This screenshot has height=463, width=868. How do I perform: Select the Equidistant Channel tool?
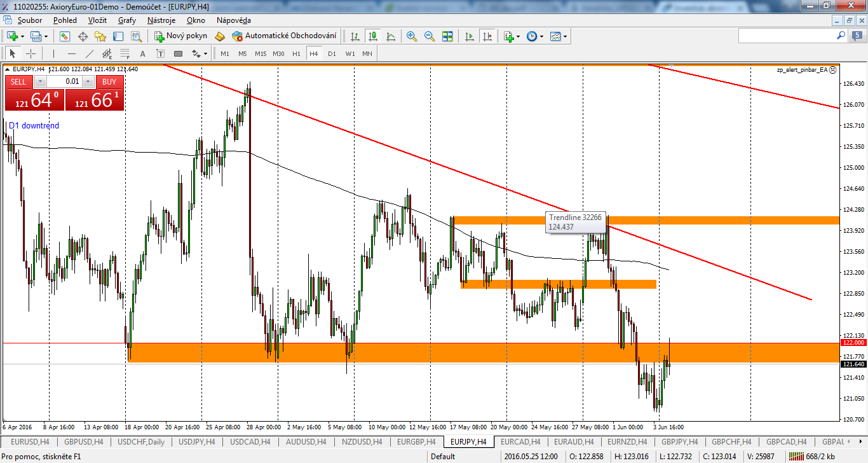tap(107, 53)
